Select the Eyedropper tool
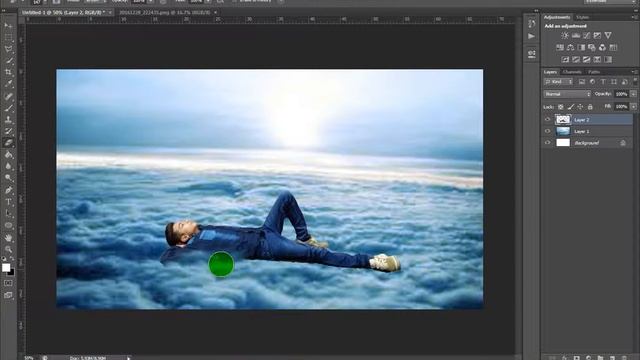640x360 pixels. click(8, 84)
